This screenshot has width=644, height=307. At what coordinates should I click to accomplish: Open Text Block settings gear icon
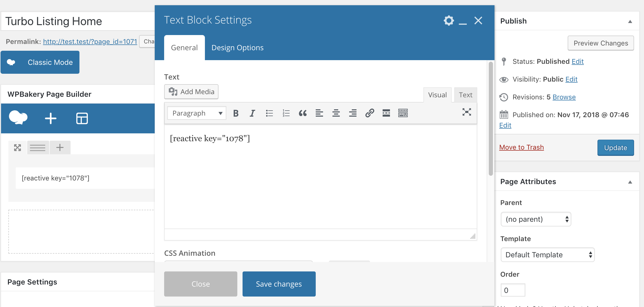(448, 20)
